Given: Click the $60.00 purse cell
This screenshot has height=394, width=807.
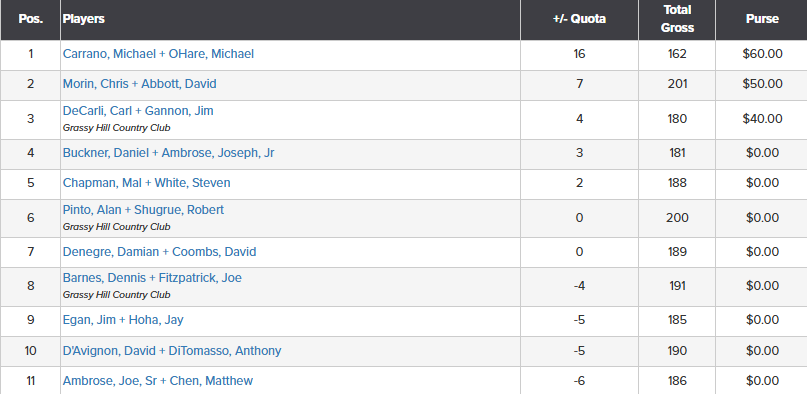Looking at the screenshot, I should [x=762, y=54].
